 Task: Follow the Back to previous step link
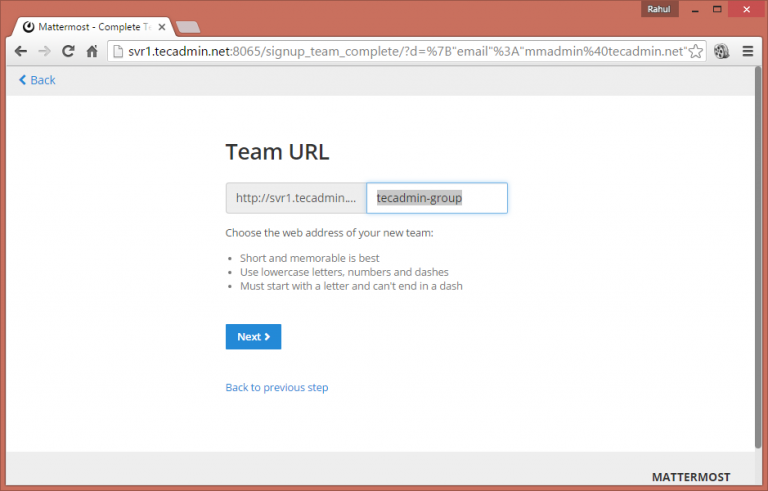[x=277, y=387]
